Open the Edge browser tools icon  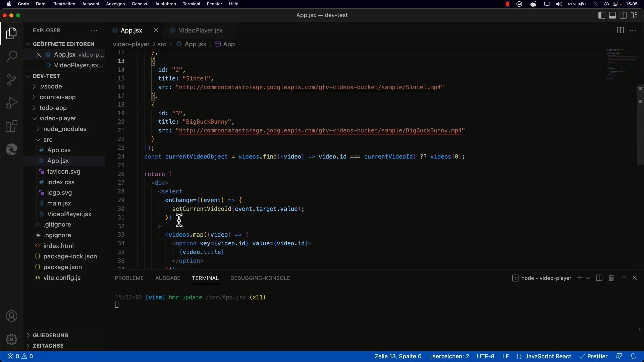pos(11,149)
